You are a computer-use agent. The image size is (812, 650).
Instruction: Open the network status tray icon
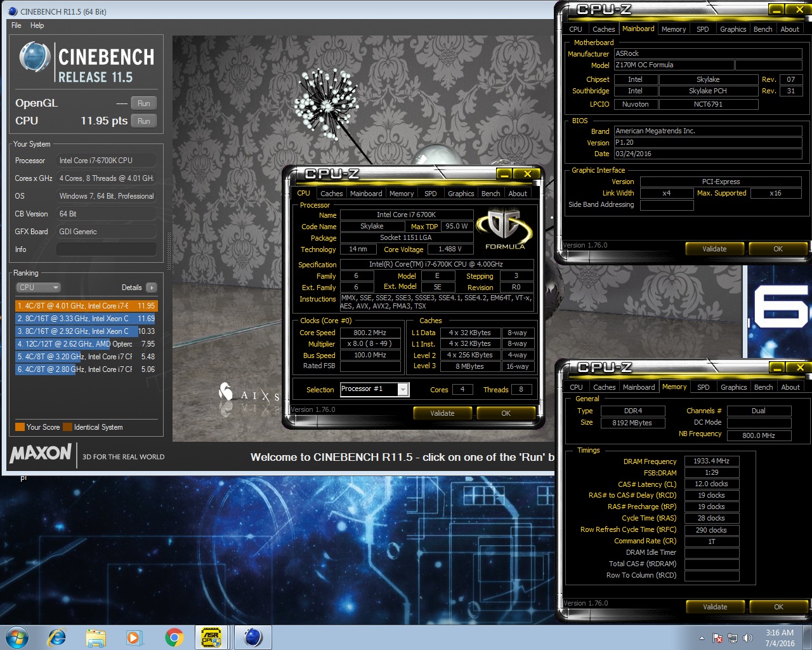733,638
